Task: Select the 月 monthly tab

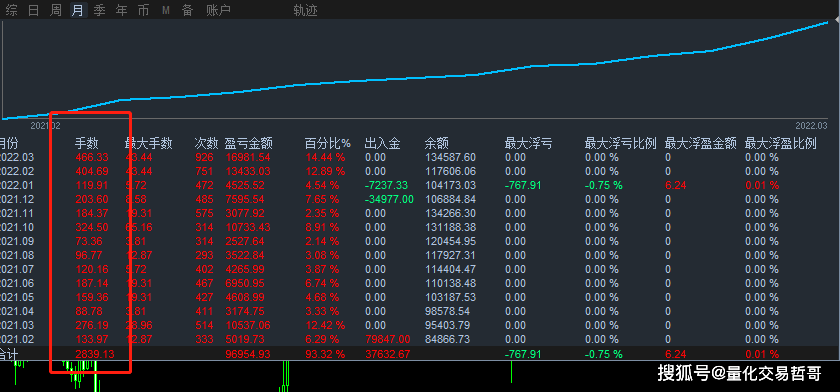Action: (78, 11)
